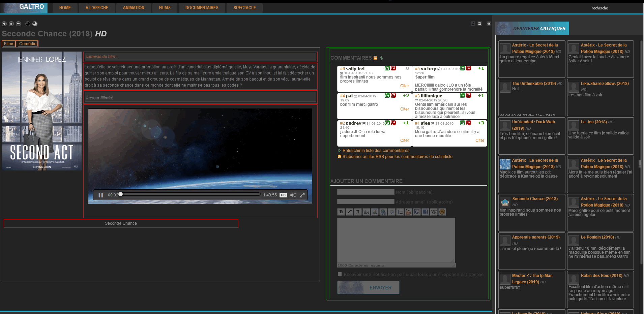Upvote pat's comment #4

point(387,95)
